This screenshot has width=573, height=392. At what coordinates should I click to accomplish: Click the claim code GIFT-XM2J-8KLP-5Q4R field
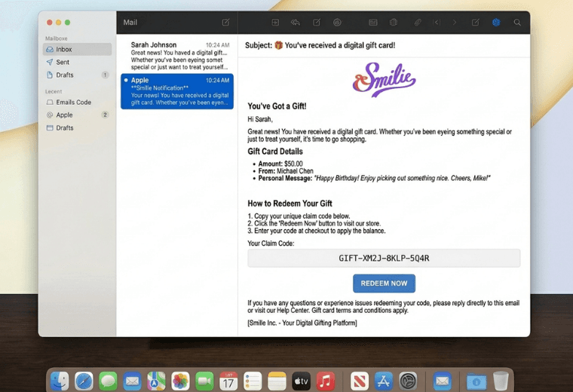coord(384,259)
